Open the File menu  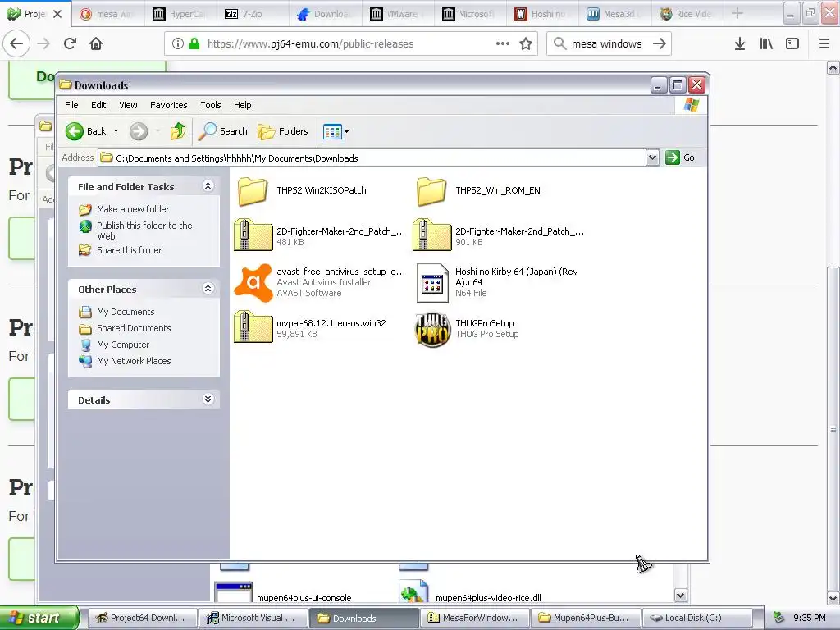[x=71, y=105]
